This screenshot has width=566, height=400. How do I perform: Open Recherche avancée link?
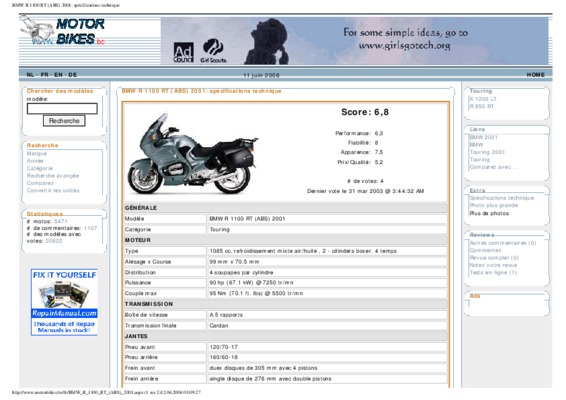coord(53,175)
